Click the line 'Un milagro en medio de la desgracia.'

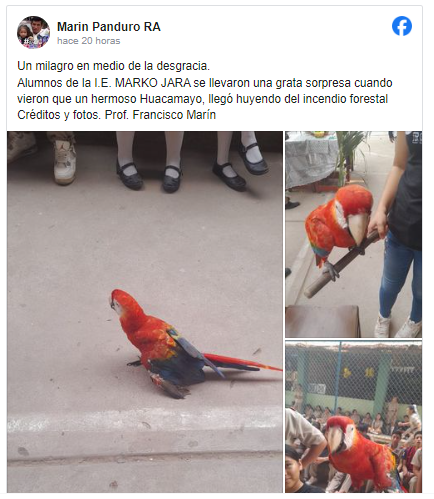pyautogui.click(x=113, y=66)
